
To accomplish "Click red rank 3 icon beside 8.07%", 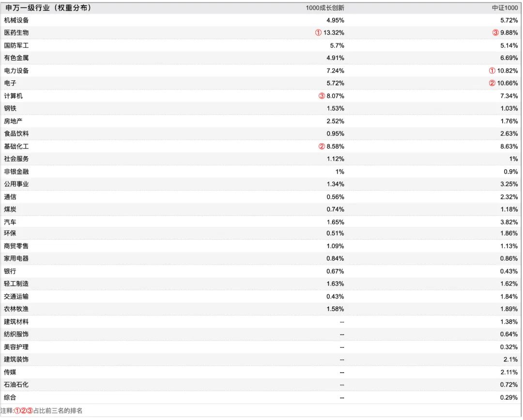I will coord(322,96).
